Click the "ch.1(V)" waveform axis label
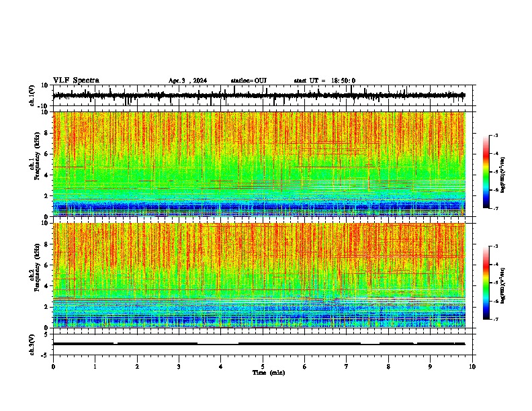This screenshot has height=411, width=532. pyautogui.click(x=32, y=95)
